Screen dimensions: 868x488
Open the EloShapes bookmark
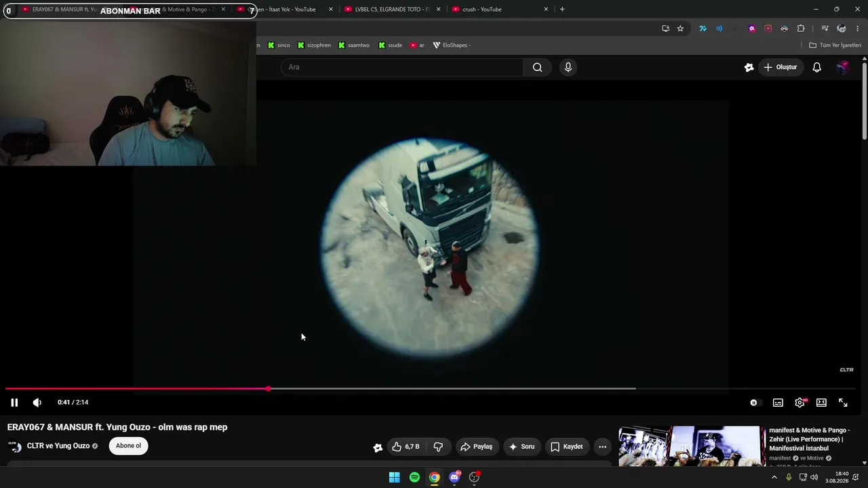[x=452, y=45]
